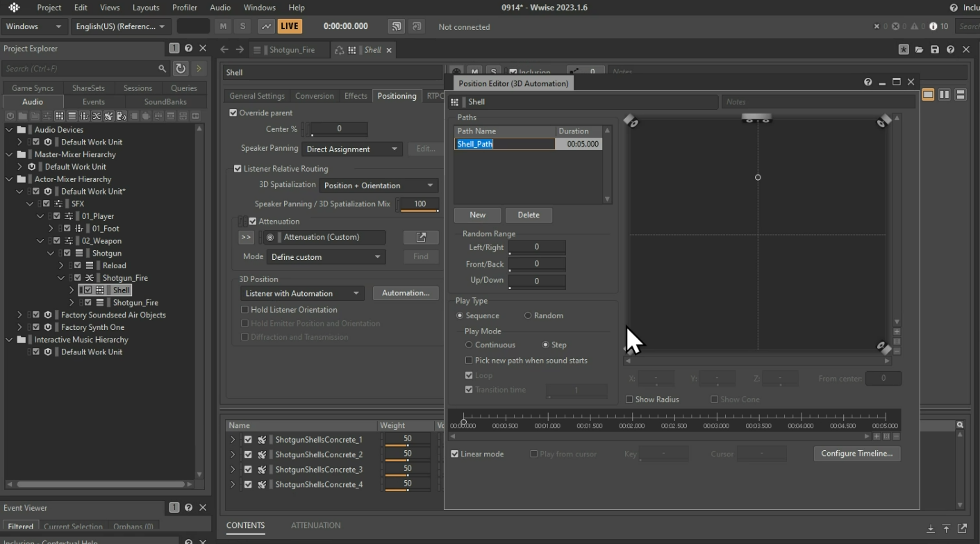Click the contents list search magnifier icon

(960, 425)
